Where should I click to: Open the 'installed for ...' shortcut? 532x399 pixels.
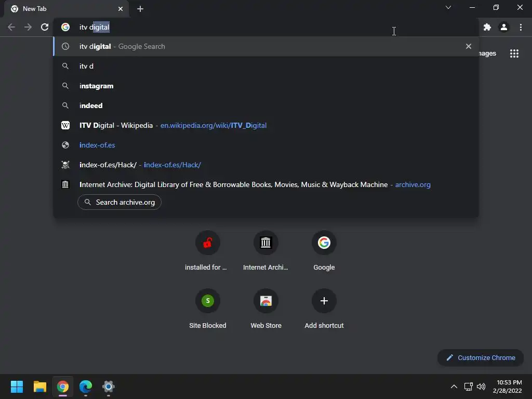208,251
